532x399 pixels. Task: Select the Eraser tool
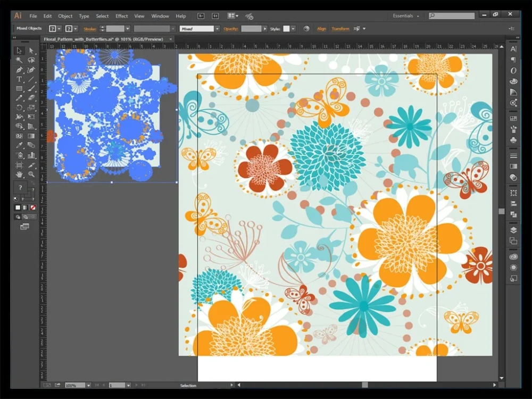31,98
